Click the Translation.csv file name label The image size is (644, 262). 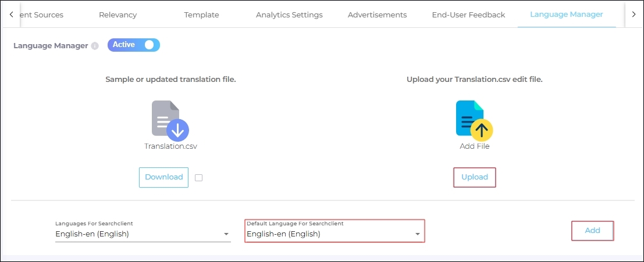[171, 146]
